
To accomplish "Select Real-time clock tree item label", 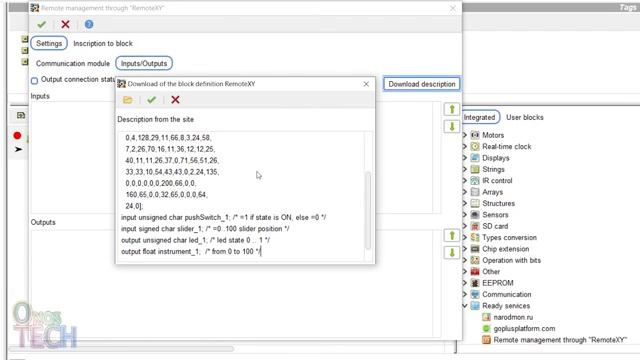I will [507, 147].
